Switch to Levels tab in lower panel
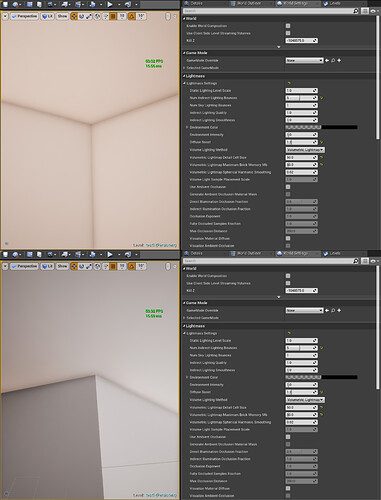The image size is (381, 500). [332, 253]
